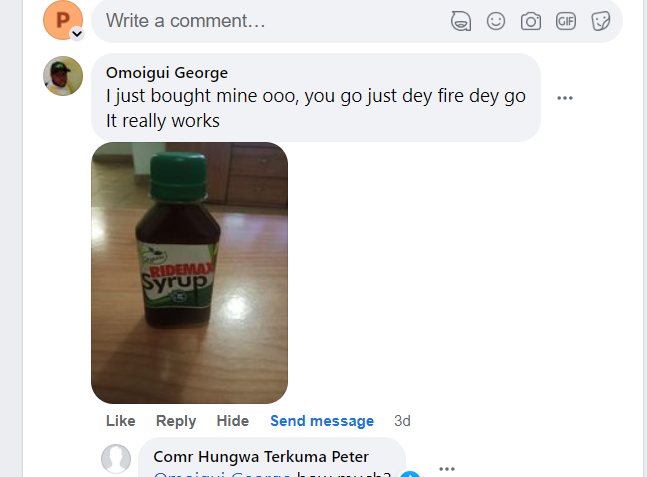Hide Omoigui George's comment

(x=233, y=420)
